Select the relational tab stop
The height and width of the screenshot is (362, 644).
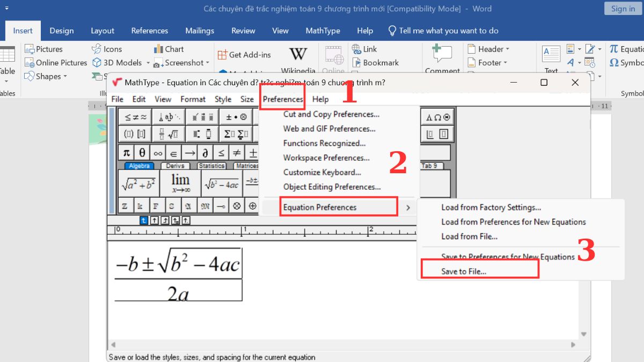175,220
